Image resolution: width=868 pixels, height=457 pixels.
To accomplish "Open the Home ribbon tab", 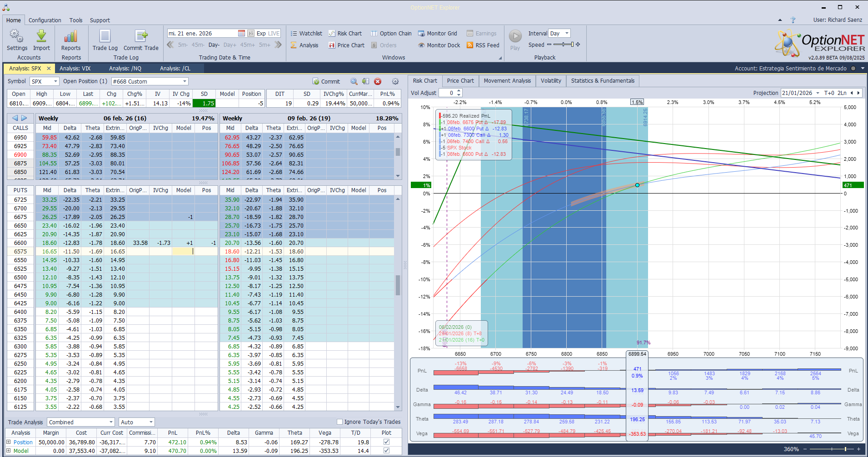I will pyautogui.click(x=14, y=20).
